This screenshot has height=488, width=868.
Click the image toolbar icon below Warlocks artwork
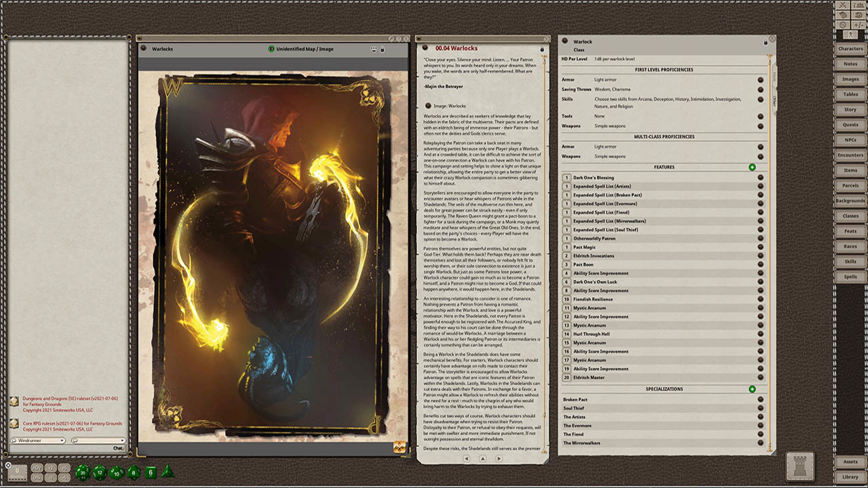click(400, 447)
